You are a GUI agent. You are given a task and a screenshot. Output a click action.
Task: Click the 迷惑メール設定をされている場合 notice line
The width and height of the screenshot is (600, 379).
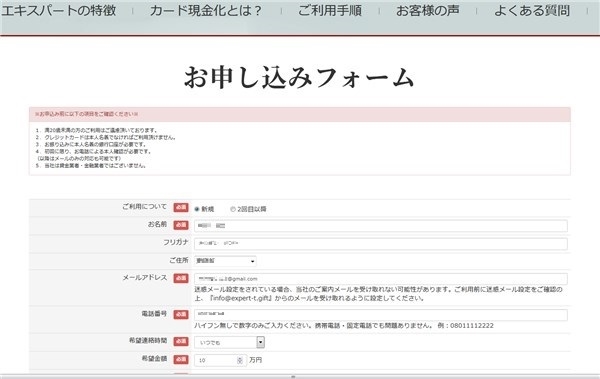coord(378,289)
